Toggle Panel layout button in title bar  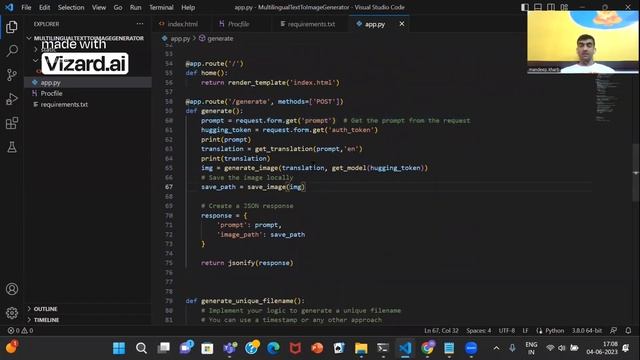pyautogui.click(x=538, y=7)
